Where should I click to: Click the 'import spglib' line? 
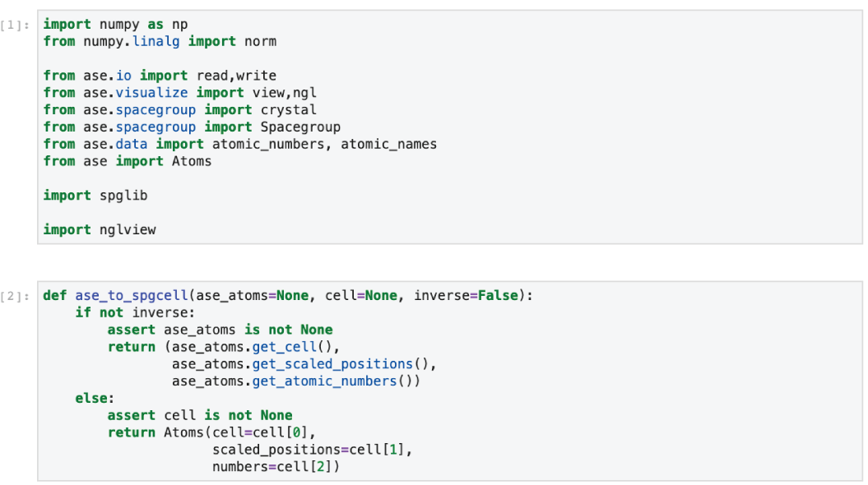pyautogui.click(x=95, y=196)
